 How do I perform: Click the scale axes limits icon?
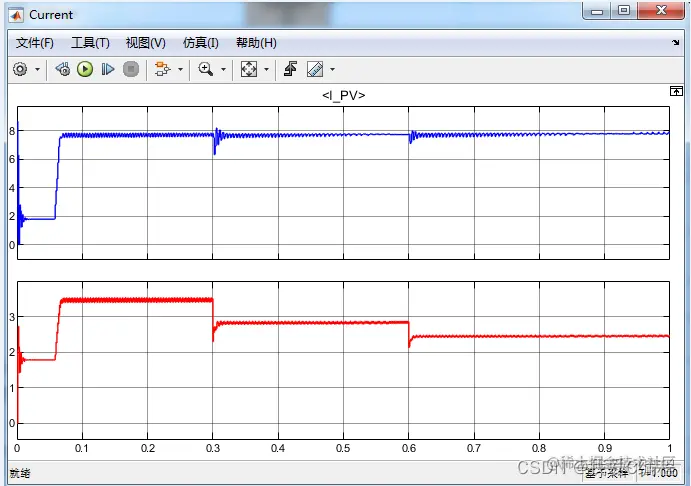point(249,69)
